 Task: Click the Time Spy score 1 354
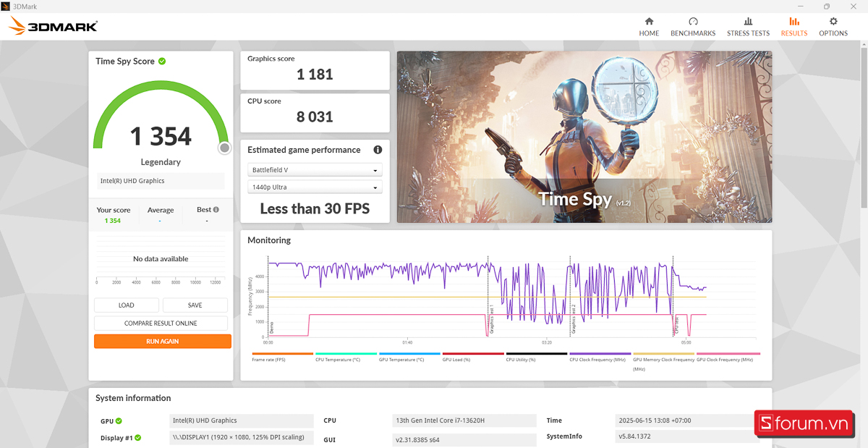click(161, 136)
